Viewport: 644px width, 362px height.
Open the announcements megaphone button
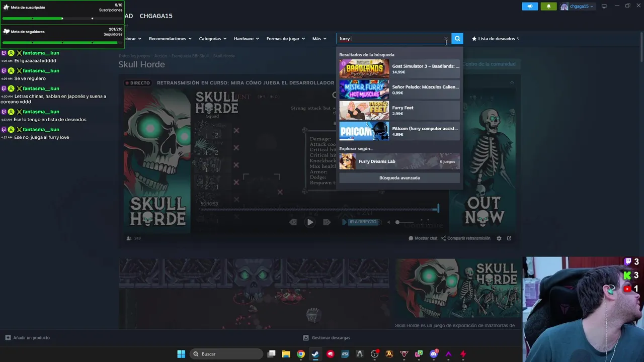[530, 7]
